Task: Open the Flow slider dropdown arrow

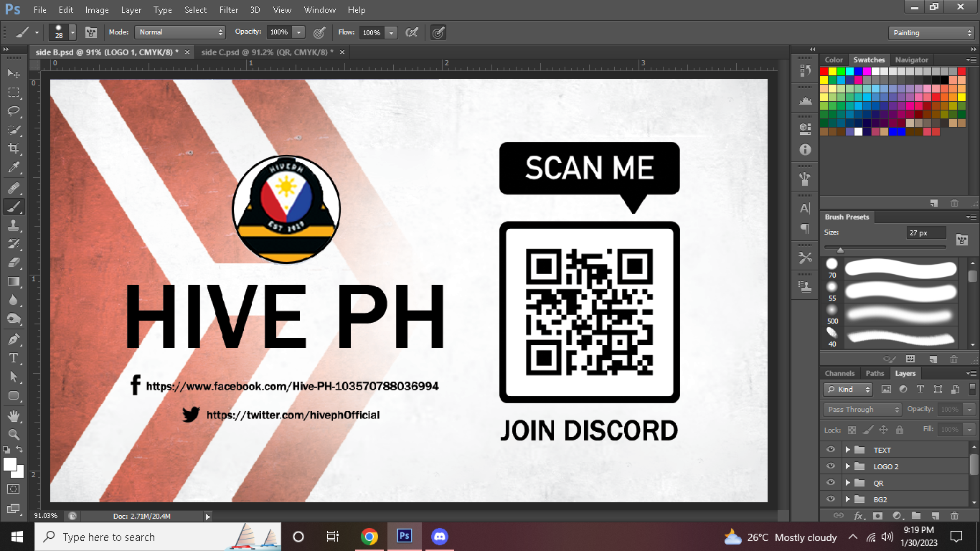Action: click(x=391, y=32)
